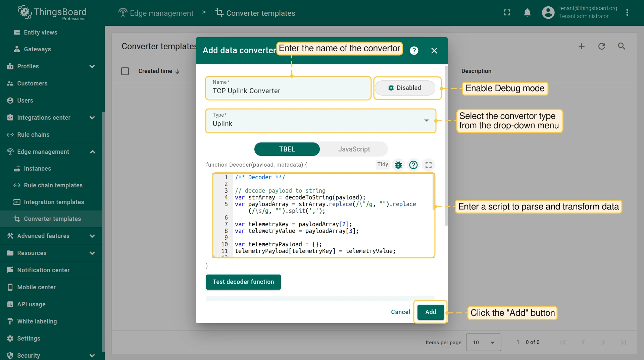Open the Type dropdown showing Uplink
This screenshot has height=360, width=644.
pos(320,121)
